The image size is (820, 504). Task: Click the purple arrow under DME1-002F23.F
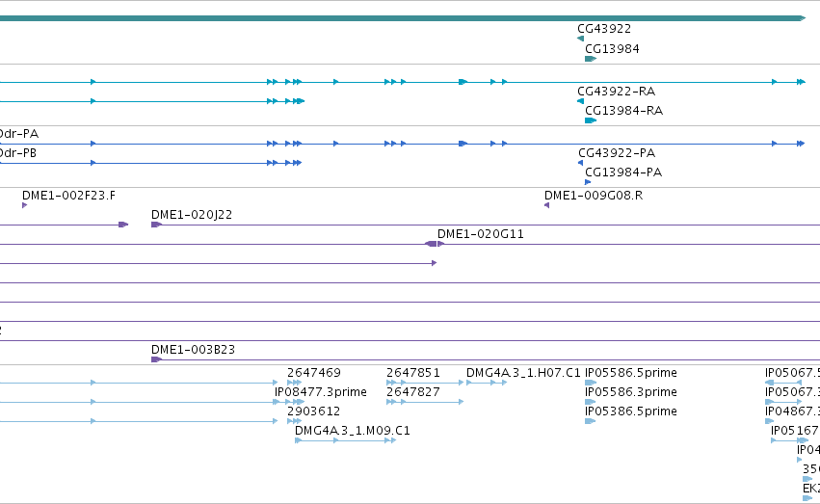(25, 205)
